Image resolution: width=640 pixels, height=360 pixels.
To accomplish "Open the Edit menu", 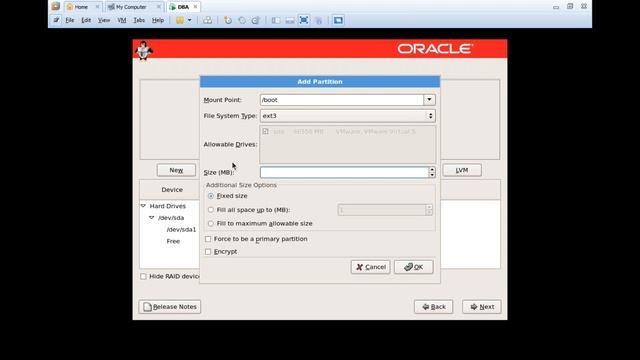I will click(86, 20).
